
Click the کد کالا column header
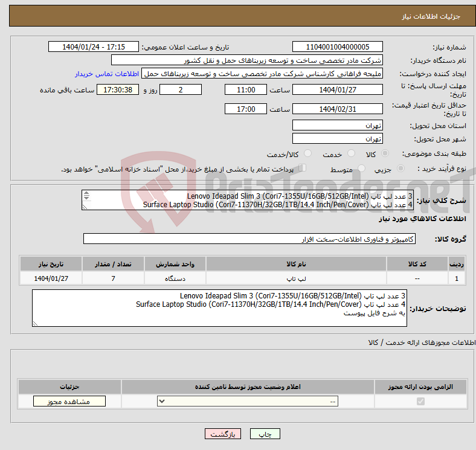coord(417,264)
